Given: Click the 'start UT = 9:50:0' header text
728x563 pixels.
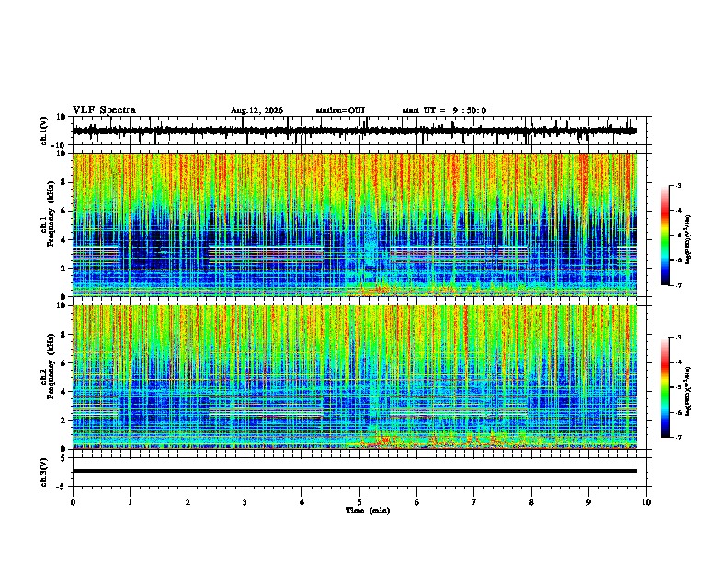Looking at the screenshot, I should pos(444,110).
